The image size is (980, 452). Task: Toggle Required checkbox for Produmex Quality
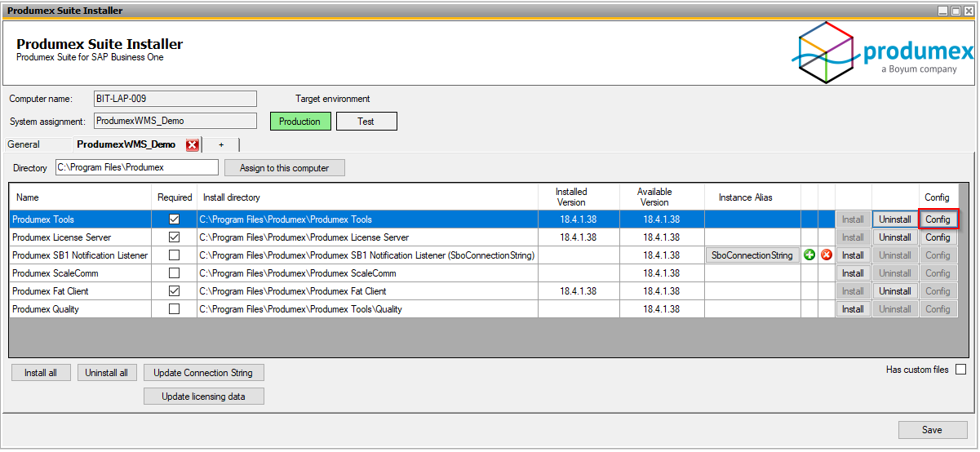[x=174, y=309]
